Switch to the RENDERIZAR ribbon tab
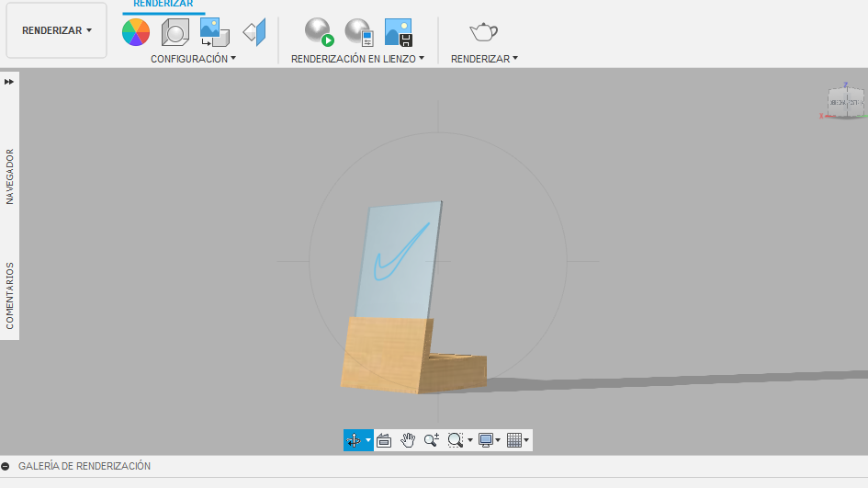 [163, 4]
